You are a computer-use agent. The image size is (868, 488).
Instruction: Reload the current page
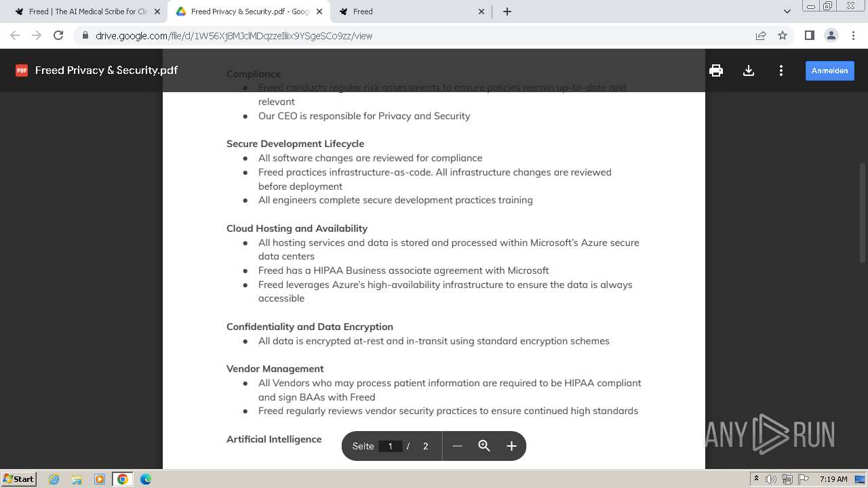click(x=58, y=36)
